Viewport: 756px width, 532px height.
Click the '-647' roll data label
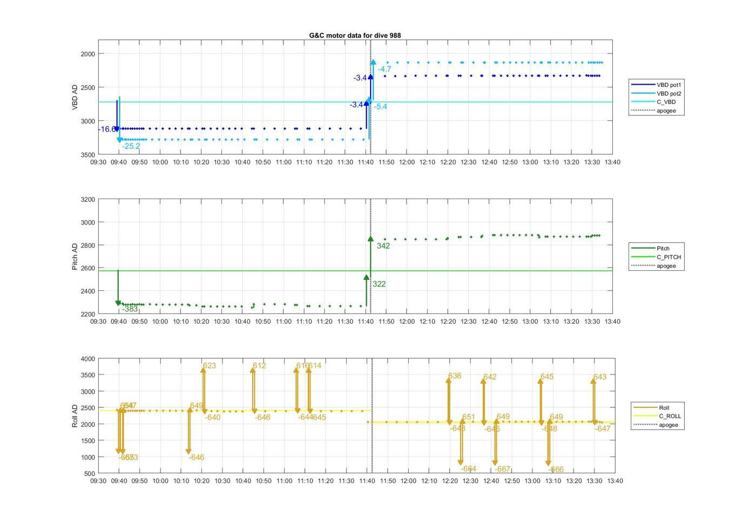pyautogui.click(x=603, y=429)
